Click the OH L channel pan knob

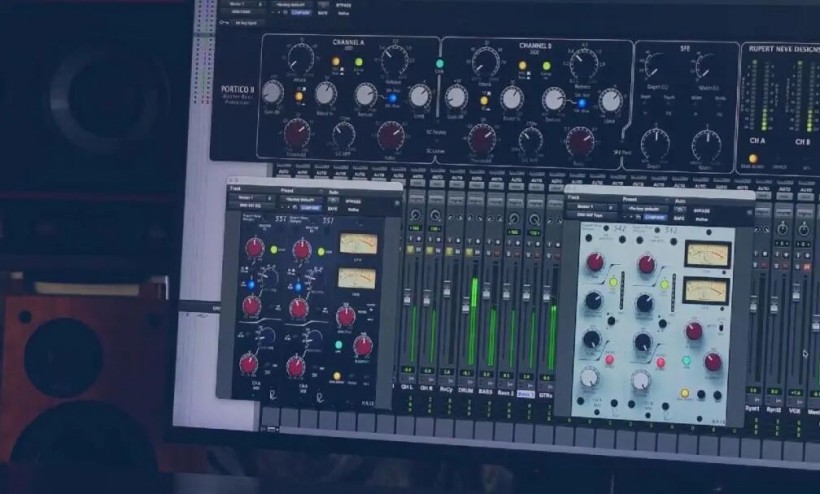[x=415, y=215]
